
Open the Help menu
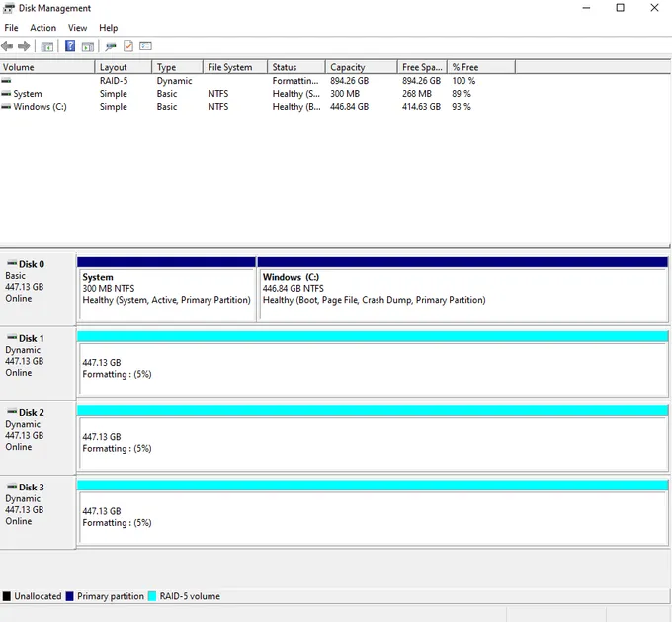click(109, 28)
